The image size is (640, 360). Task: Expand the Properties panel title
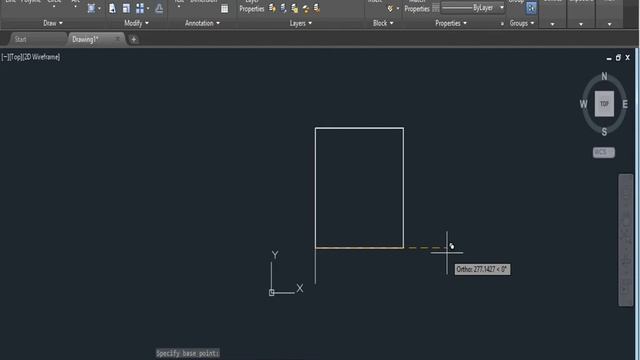coord(451,23)
